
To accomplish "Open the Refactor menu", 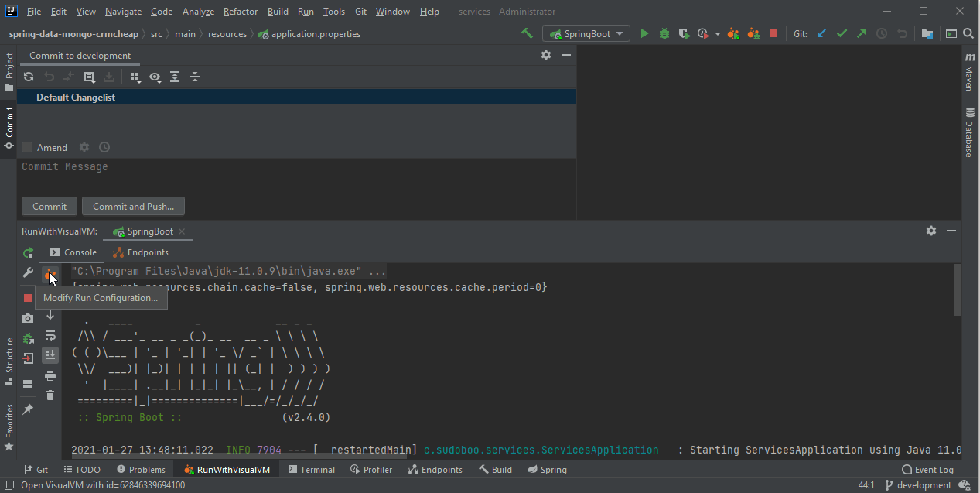I will click(x=241, y=12).
